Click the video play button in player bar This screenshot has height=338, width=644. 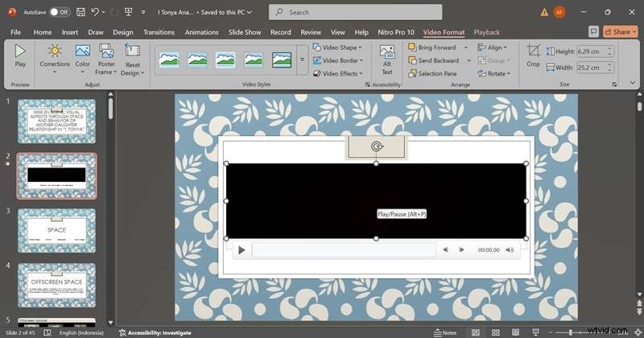tap(242, 249)
